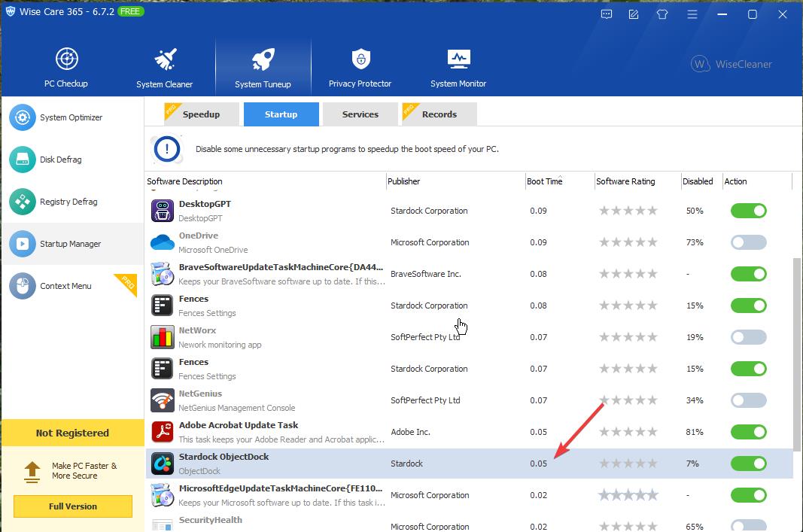The width and height of the screenshot is (803, 532).
Task: Open System Optimizer in the sidebar
Action: pyautogui.click(x=73, y=117)
